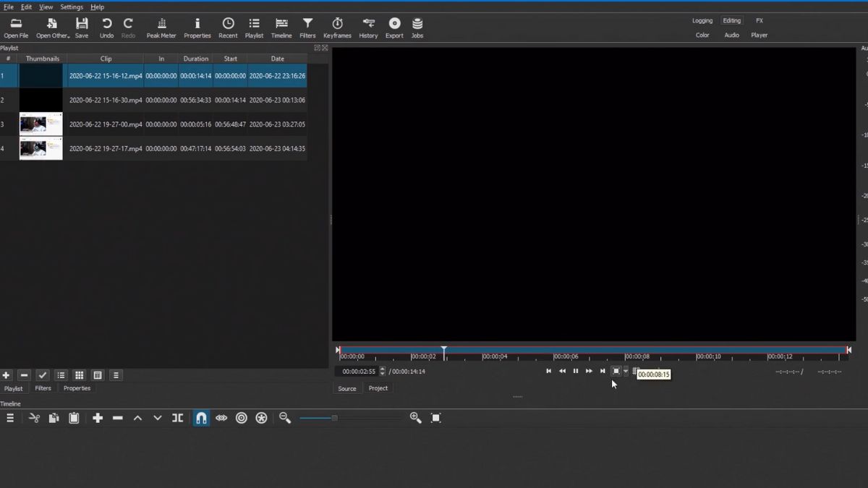Screen dimensions: 868x488
Task: Click the Date column header
Action: point(278,59)
